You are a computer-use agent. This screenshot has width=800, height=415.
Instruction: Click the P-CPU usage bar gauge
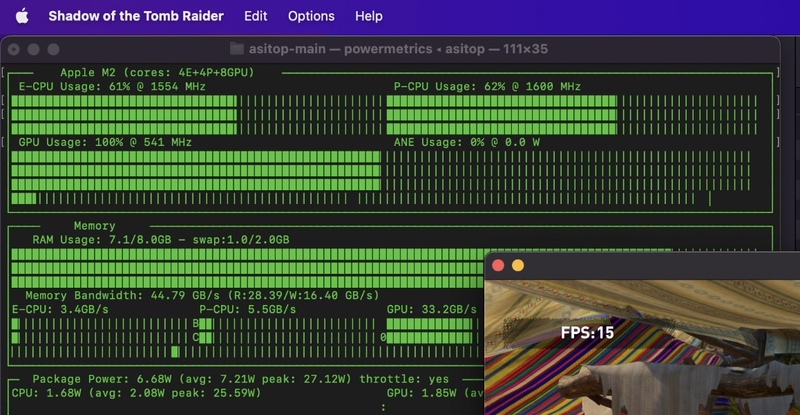pos(572,114)
